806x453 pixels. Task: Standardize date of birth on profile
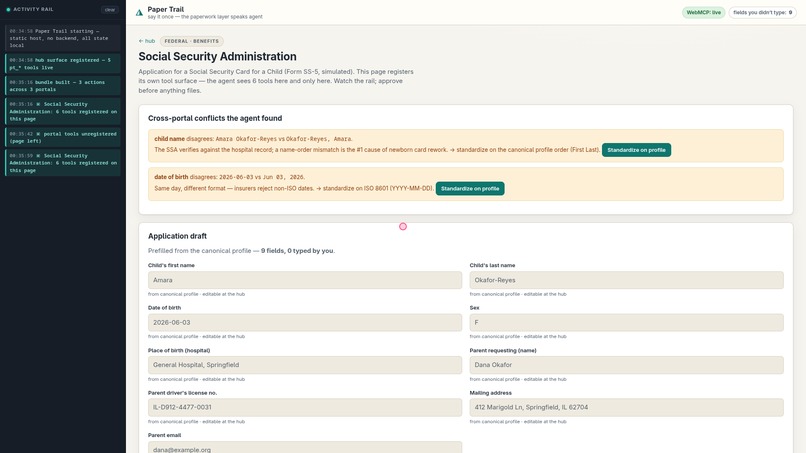[470, 189]
